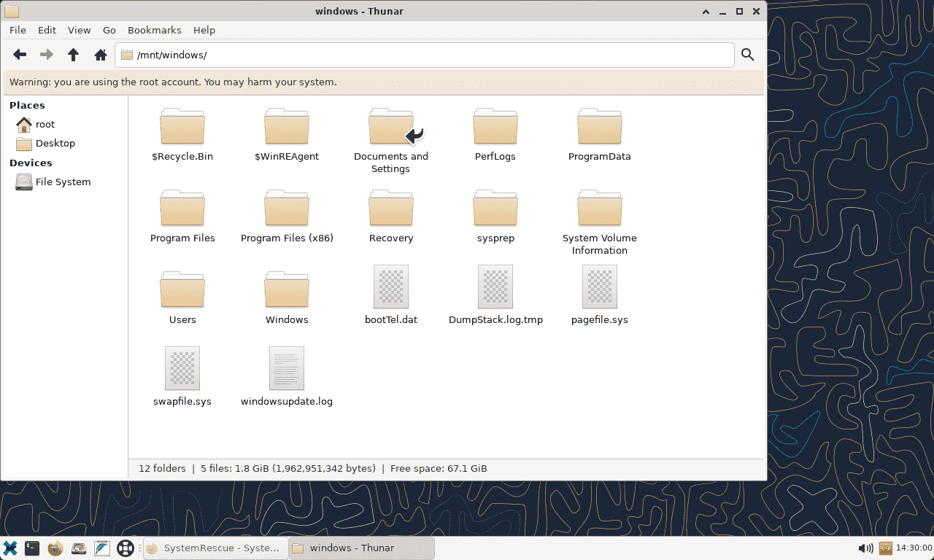Image resolution: width=934 pixels, height=560 pixels.
Task: Open the Bookmarks menu
Action: tap(154, 30)
